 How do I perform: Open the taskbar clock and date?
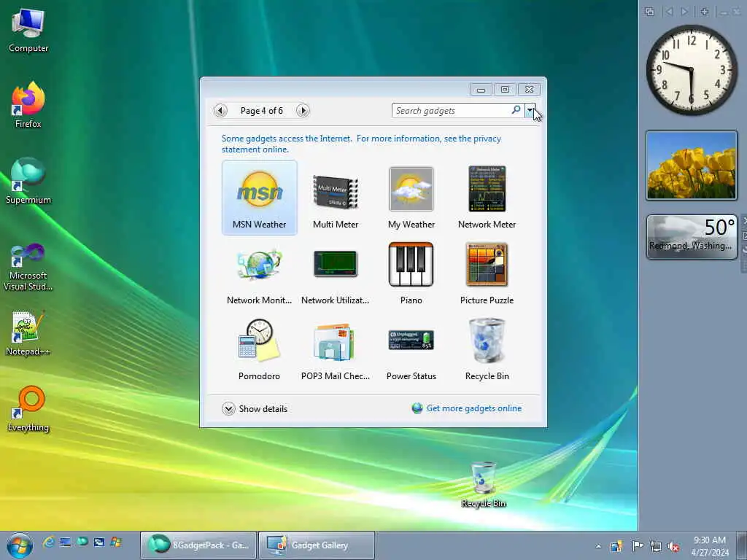click(x=710, y=546)
